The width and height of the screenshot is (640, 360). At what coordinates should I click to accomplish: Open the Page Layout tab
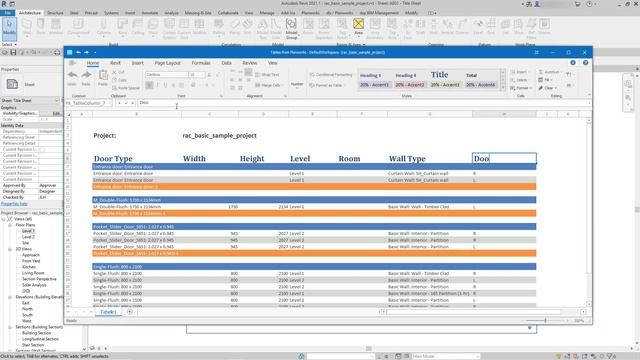[x=167, y=63]
